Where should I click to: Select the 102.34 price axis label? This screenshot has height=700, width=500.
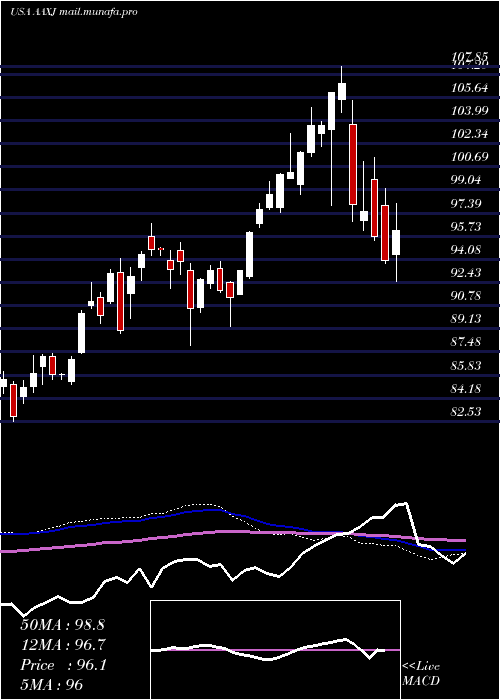click(x=469, y=134)
